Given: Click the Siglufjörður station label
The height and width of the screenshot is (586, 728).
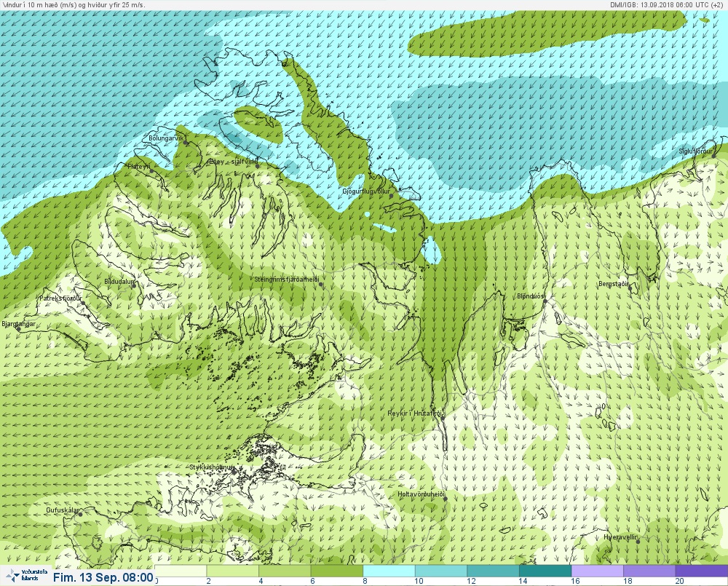Looking at the screenshot, I should 695,151.
